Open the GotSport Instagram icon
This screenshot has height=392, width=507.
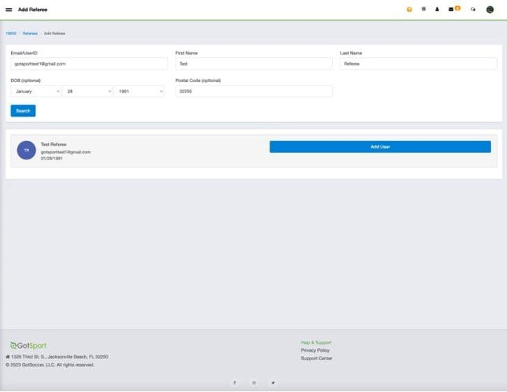254,383
